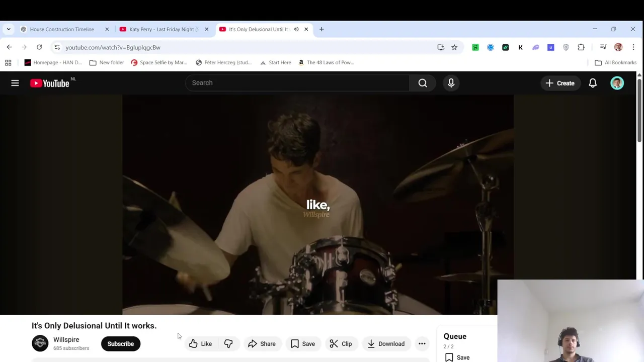Open the Extensions puzzle menu
The width and height of the screenshot is (644, 362).
581,47
